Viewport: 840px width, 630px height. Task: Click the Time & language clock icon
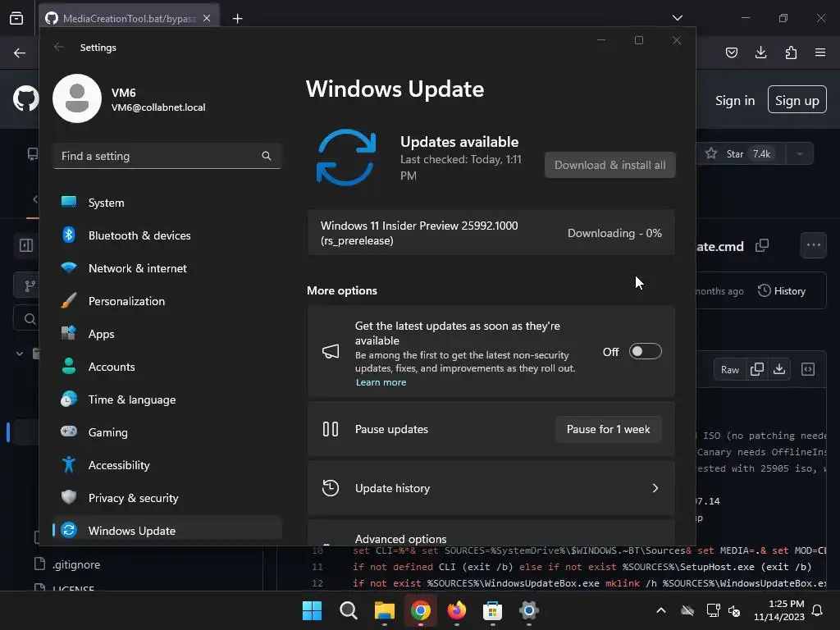click(69, 399)
